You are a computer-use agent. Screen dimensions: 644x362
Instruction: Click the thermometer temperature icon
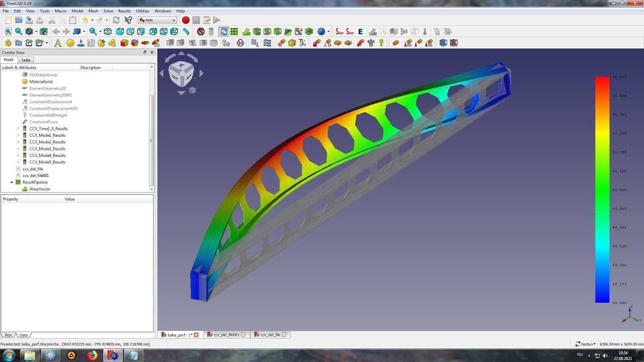425,31
